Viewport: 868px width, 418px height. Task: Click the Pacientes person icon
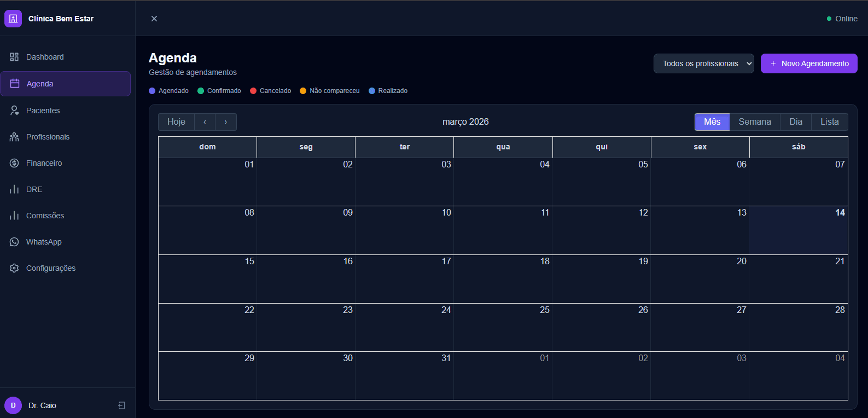point(14,111)
